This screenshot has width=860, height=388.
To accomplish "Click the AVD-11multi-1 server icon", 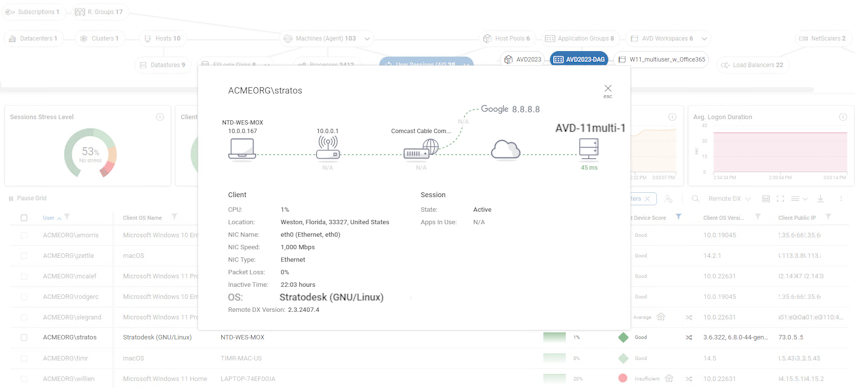I will pos(589,149).
